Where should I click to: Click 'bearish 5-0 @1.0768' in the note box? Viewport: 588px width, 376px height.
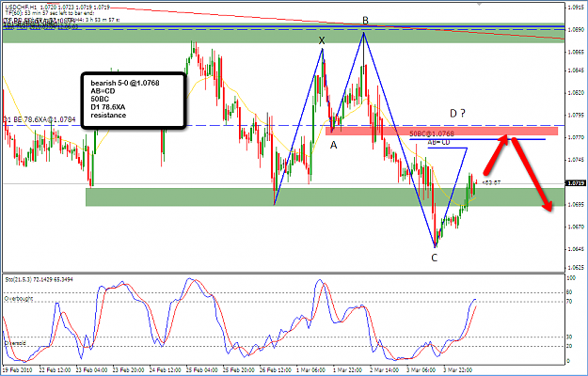pos(125,83)
